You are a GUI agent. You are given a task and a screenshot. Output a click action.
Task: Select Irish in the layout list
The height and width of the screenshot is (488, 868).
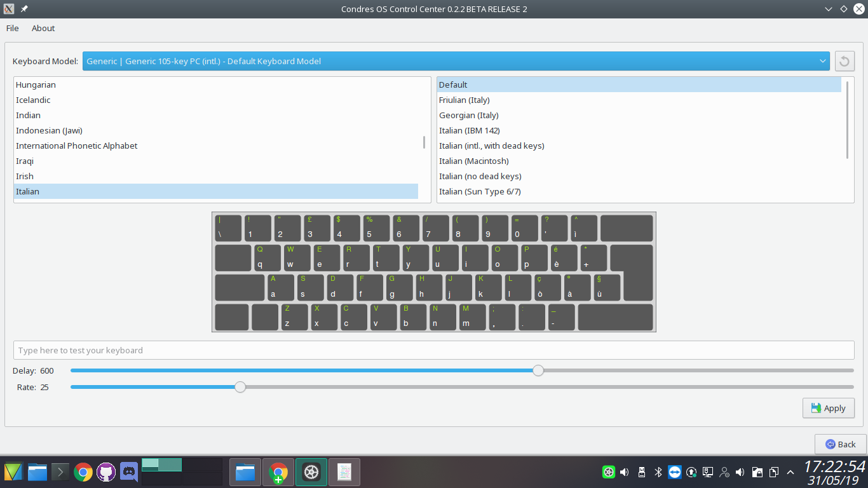25,176
